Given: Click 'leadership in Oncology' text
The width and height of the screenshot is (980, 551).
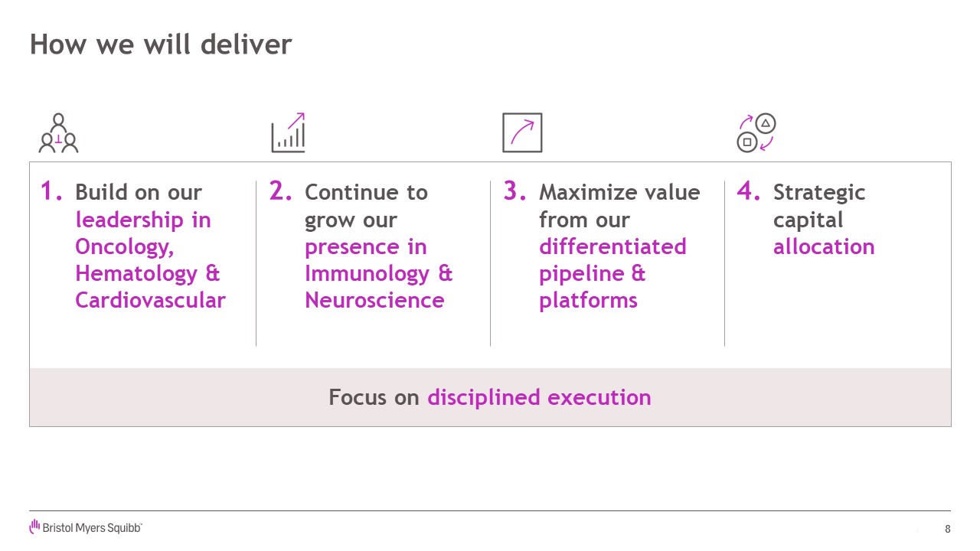Looking at the screenshot, I should coord(143,233).
